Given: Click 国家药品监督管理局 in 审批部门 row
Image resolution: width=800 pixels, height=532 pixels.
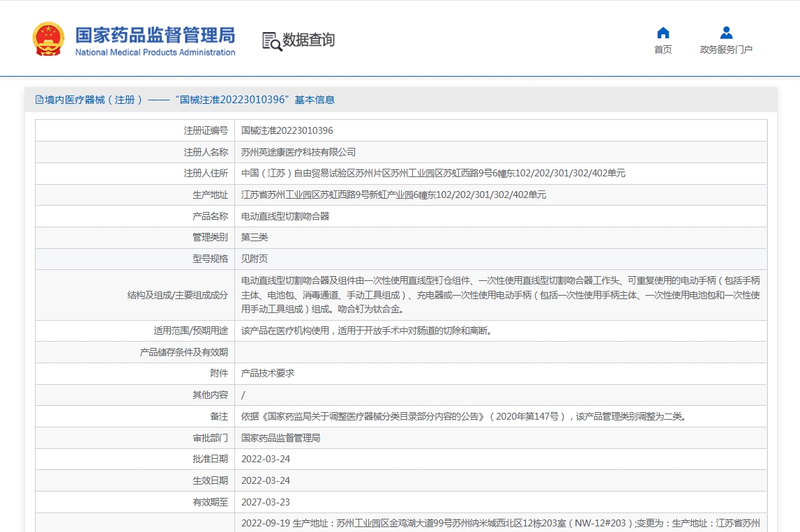Looking at the screenshot, I should pos(280,438).
